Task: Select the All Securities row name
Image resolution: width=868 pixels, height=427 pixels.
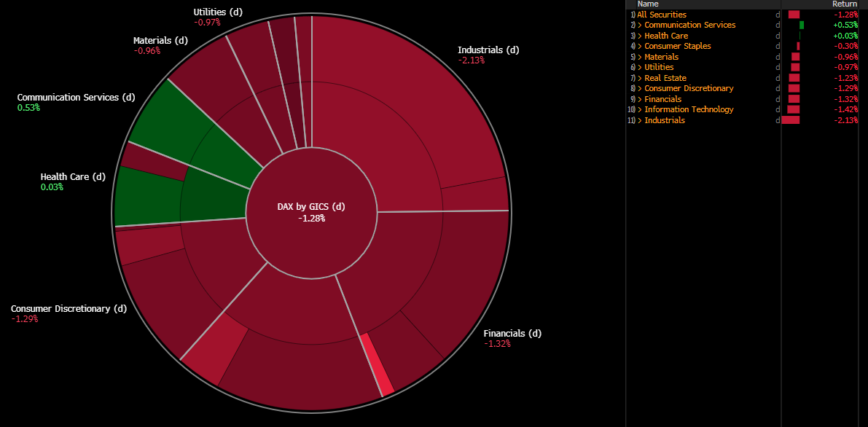Action: [x=662, y=15]
